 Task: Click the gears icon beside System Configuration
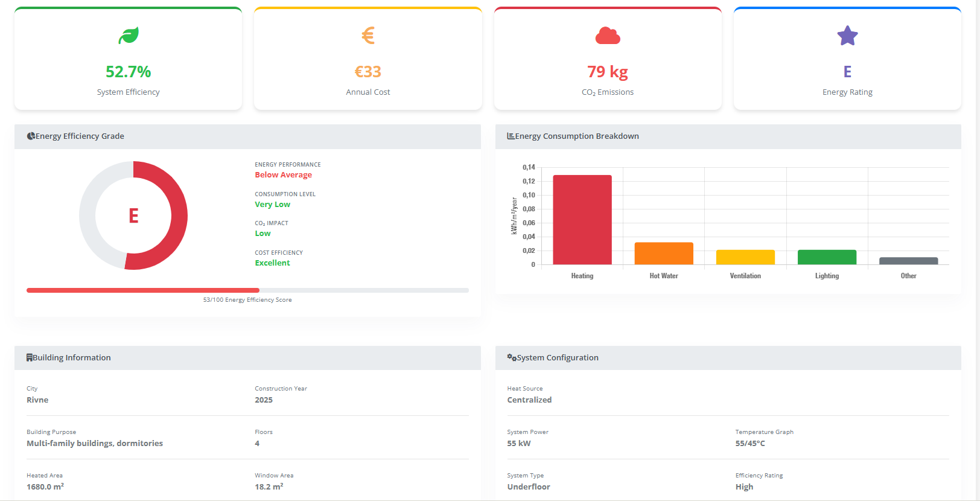coord(512,357)
